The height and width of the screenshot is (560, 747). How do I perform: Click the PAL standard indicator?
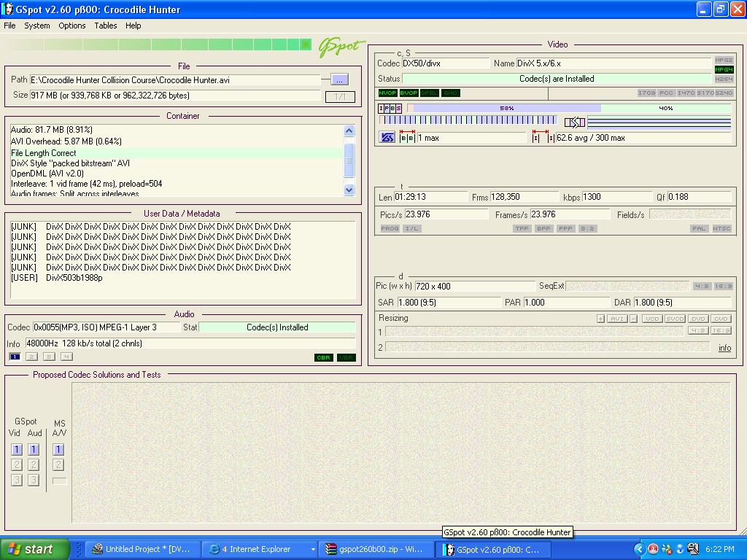(699, 228)
